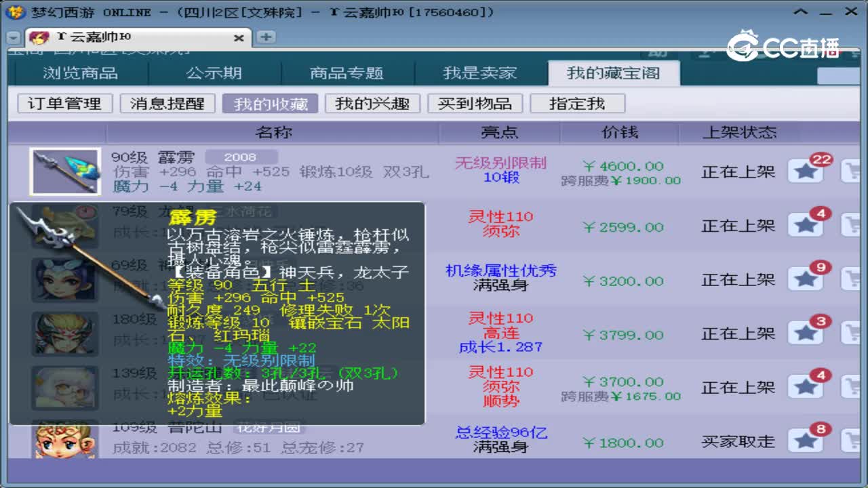
Task: Open 消息提醒 section
Action: pos(167,104)
